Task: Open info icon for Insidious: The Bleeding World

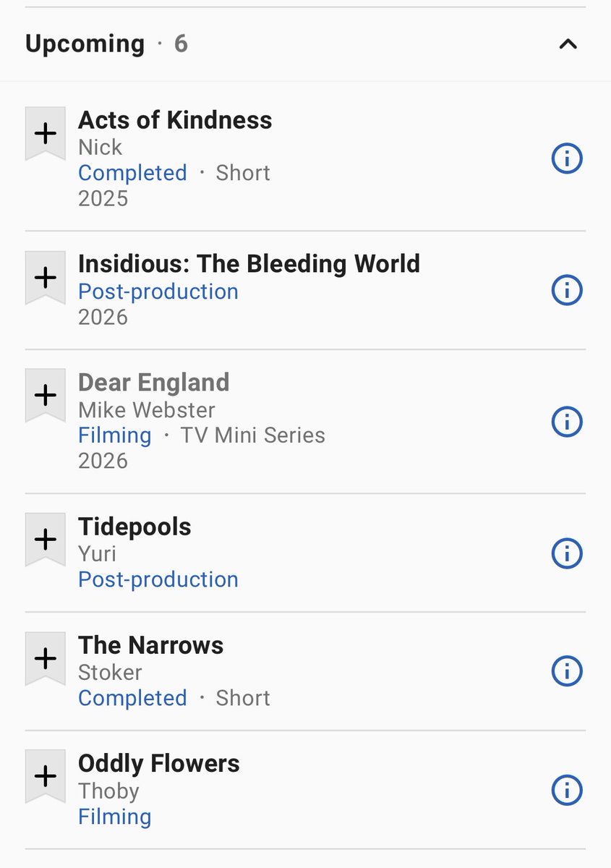Action: tap(567, 290)
